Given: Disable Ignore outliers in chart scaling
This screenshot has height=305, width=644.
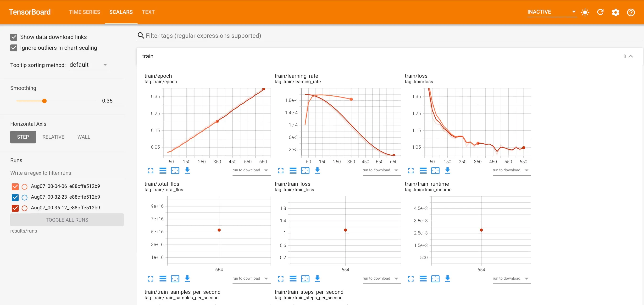Looking at the screenshot, I should [14, 48].
